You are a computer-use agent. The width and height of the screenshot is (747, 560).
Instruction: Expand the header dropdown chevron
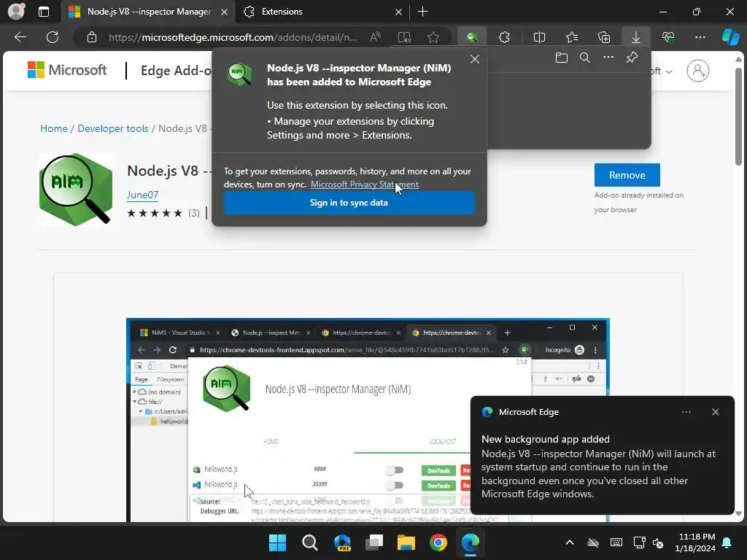click(669, 71)
